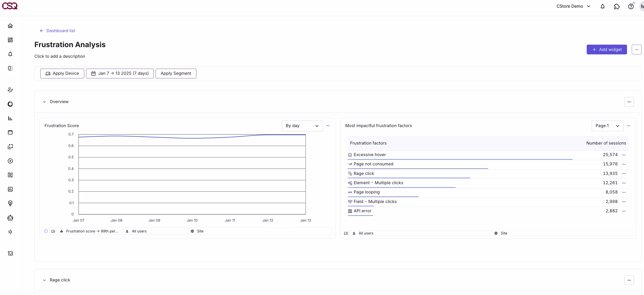Open the bar chart analytics icon in sidebar
The height and width of the screenshot is (295, 644).
(x=10, y=118)
